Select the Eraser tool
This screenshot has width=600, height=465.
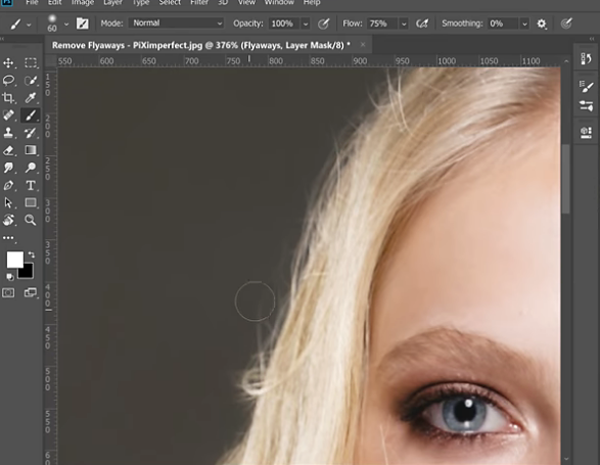pos(8,150)
